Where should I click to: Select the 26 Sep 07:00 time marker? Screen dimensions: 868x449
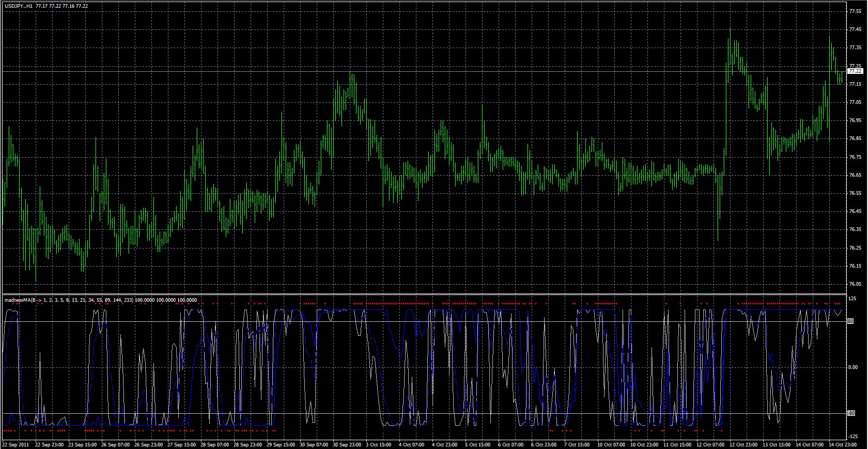(115, 444)
